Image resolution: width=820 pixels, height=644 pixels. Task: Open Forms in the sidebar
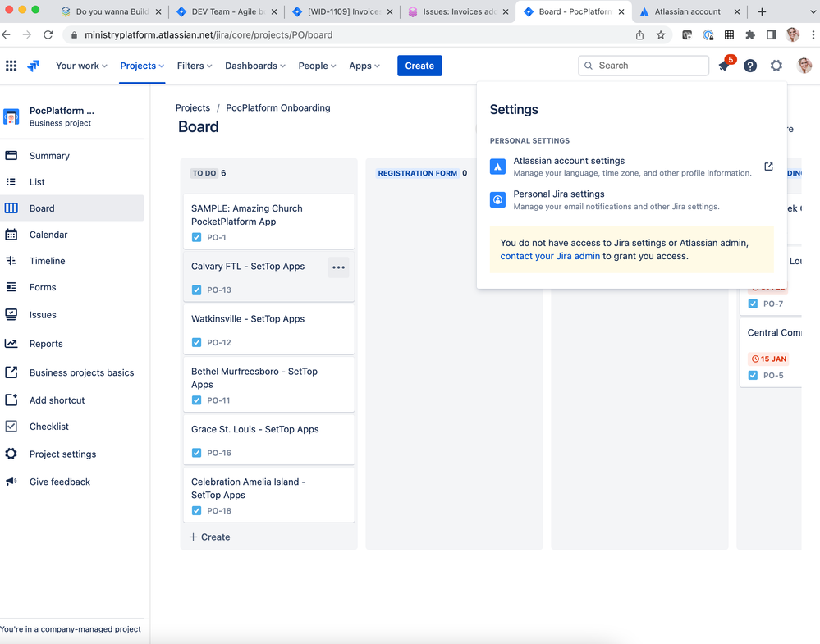click(72, 287)
